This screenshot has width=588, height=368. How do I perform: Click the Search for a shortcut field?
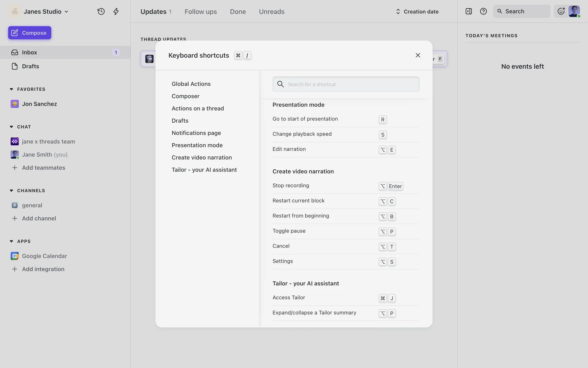click(346, 84)
